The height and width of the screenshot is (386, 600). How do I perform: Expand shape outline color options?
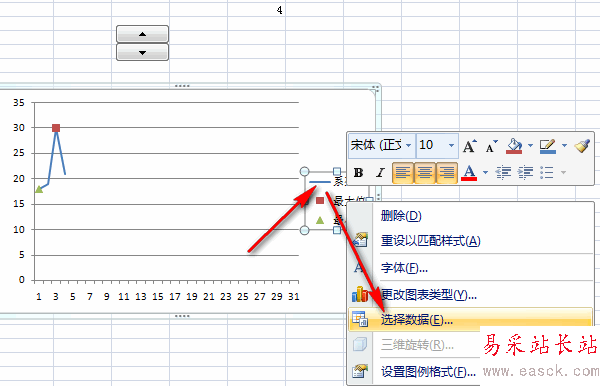564,145
